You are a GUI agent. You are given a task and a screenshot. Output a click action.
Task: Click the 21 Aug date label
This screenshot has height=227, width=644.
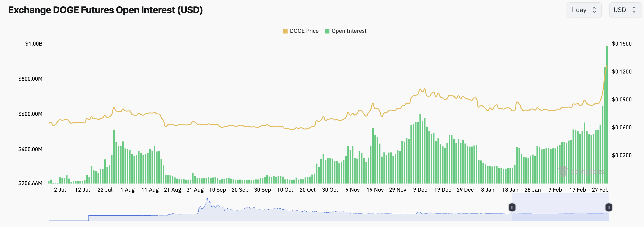[173, 190]
